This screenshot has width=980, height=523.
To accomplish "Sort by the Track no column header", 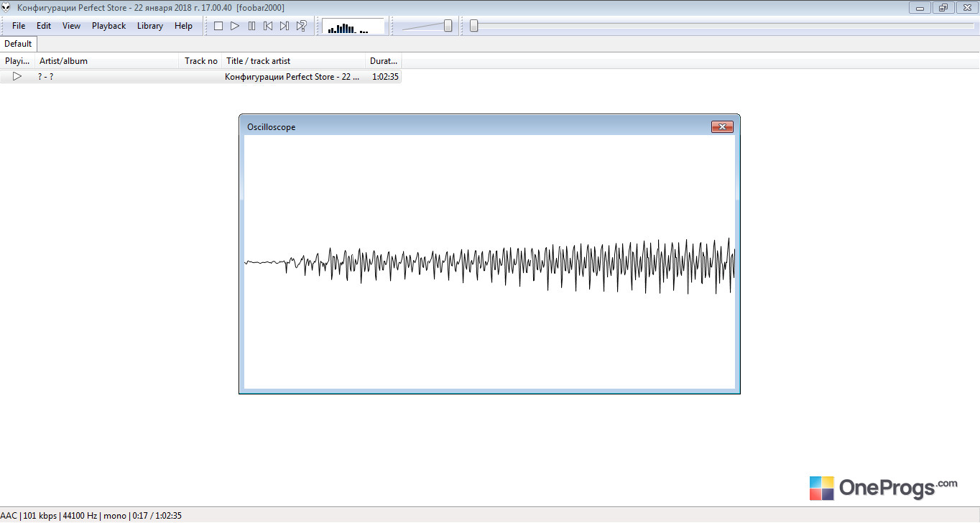I will pos(200,61).
